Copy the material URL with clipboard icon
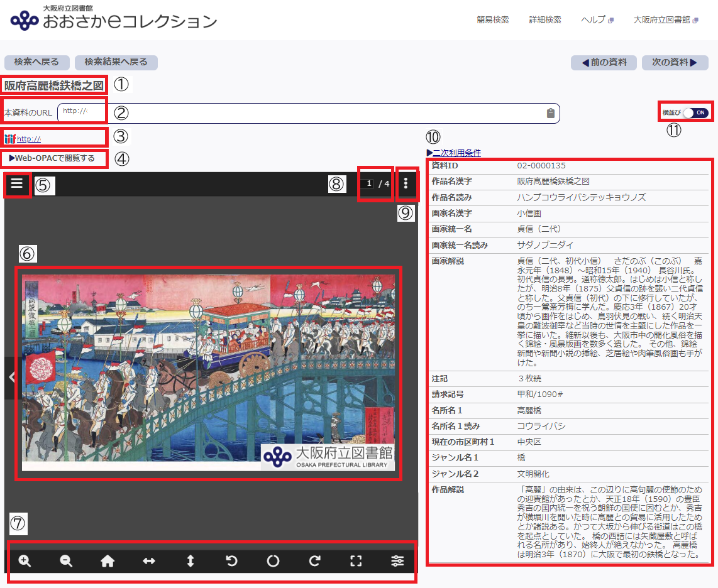Image resolution: width=718 pixels, height=588 pixels. [x=551, y=113]
